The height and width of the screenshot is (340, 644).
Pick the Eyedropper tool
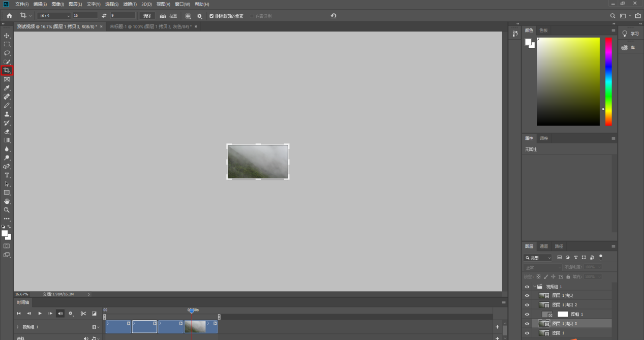coord(7,88)
